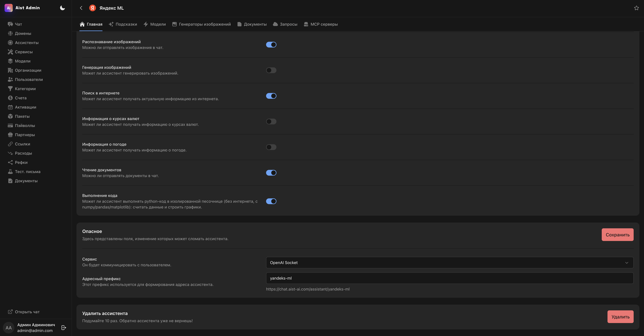This screenshot has height=336, width=644.
Task: Open Модели layers icon in sidebar
Action: (x=10, y=61)
